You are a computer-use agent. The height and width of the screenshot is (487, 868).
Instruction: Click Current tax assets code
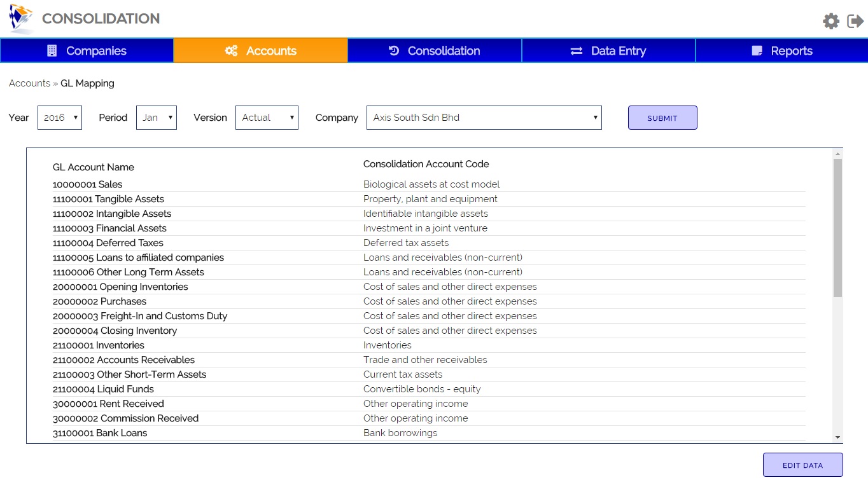(x=403, y=374)
